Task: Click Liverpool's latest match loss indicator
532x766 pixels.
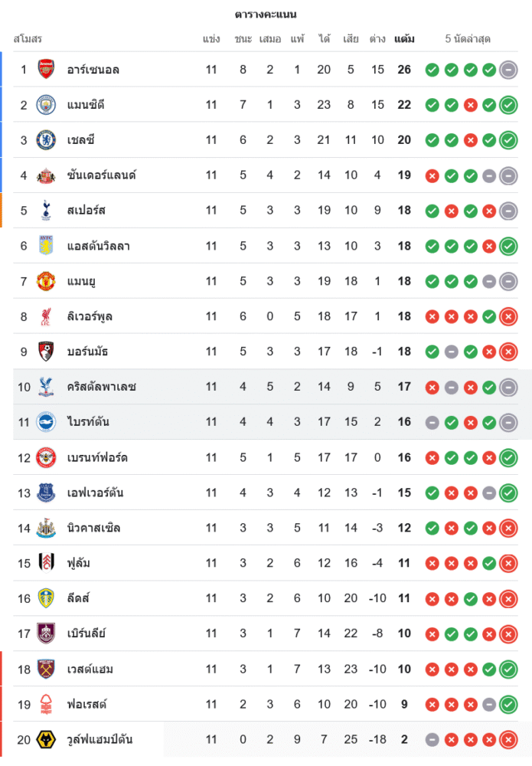Action: point(508,316)
